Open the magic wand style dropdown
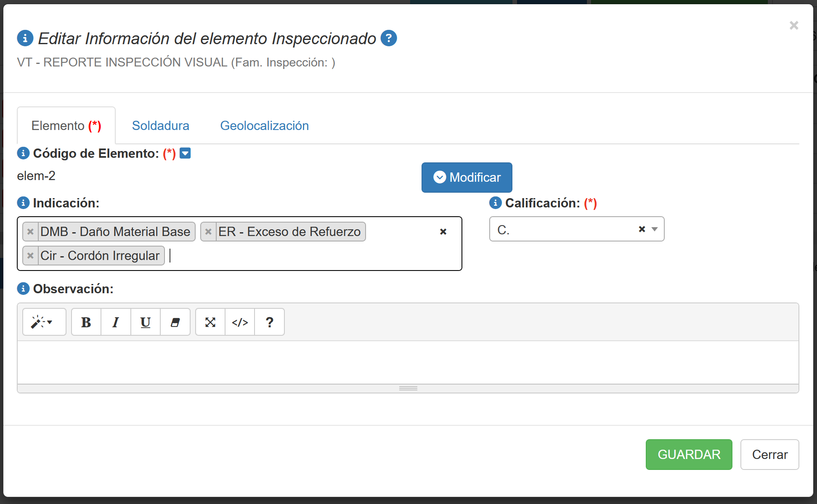 [44, 322]
